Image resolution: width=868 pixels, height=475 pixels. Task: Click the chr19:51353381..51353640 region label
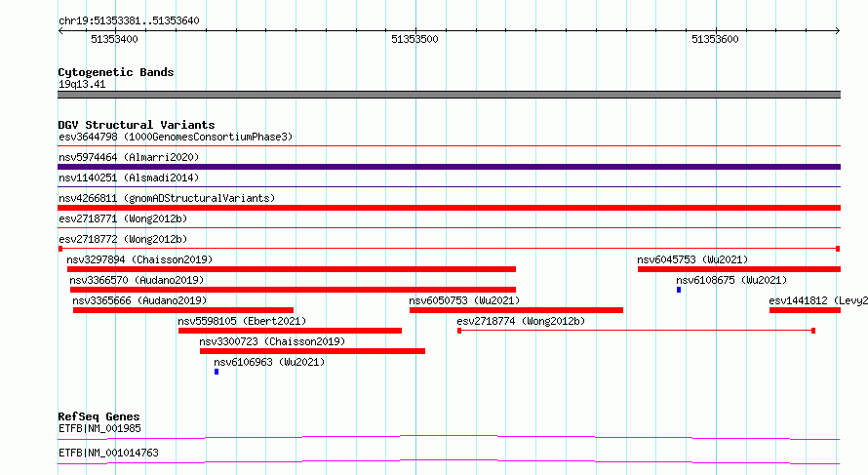coord(129,21)
